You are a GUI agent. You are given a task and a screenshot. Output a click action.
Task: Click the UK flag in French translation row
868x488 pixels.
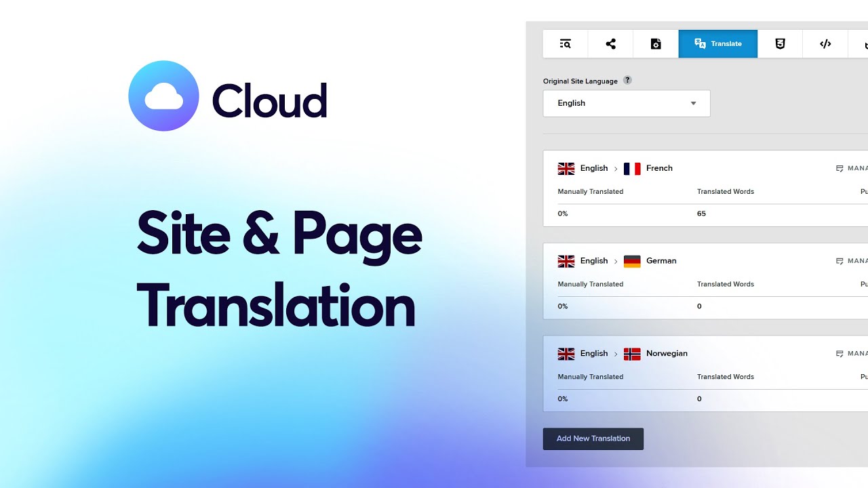point(566,169)
